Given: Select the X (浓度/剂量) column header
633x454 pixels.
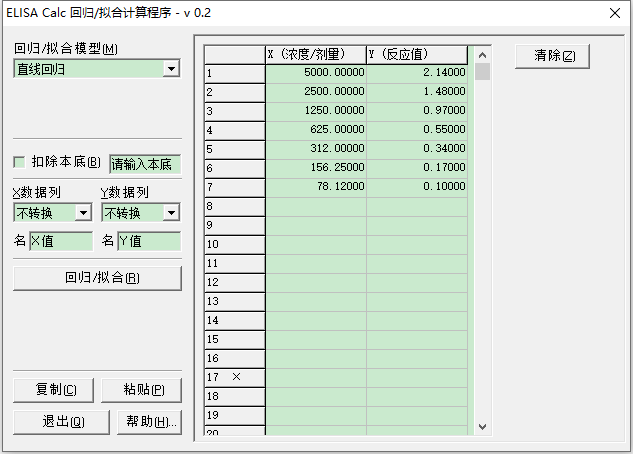Looking at the screenshot, I should point(316,54).
